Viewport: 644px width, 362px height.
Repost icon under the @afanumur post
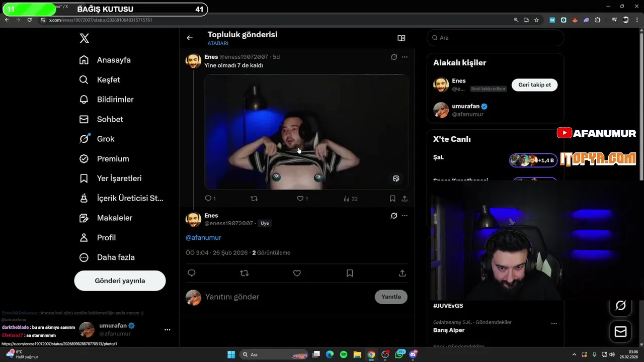[245, 273]
